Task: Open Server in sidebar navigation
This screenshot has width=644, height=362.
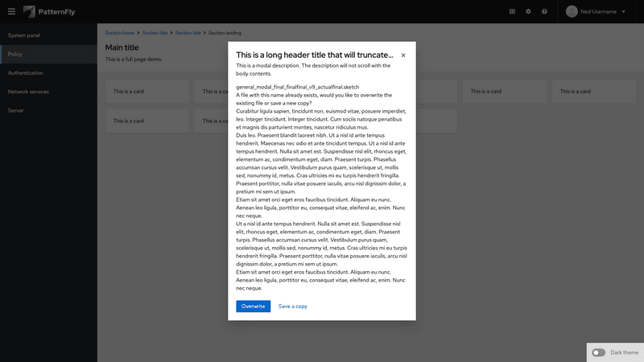Action: pyautogui.click(x=16, y=109)
